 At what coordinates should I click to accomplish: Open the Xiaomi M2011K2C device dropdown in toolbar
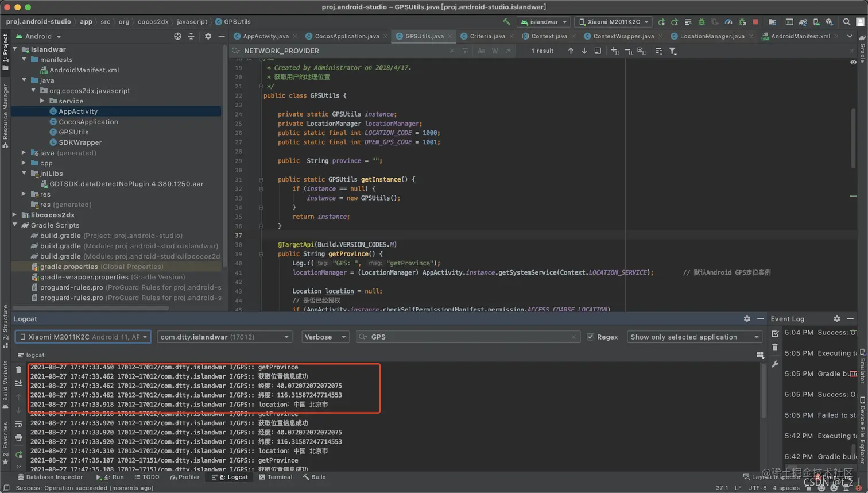tap(613, 22)
